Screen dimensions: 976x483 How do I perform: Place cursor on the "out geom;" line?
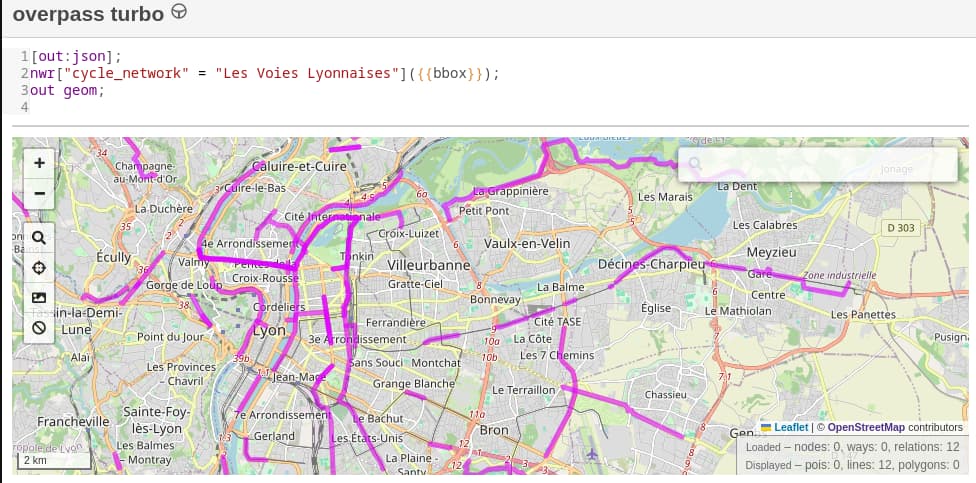(x=67, y=90)
